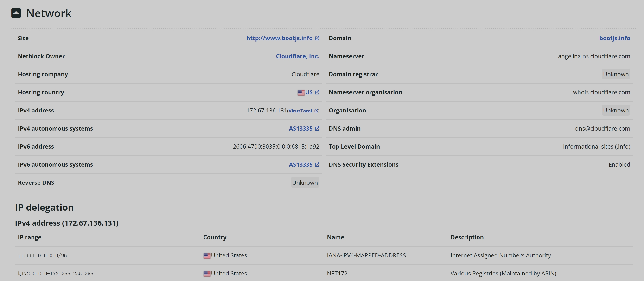Click Informational sites (.info) value
This screenshot has height=281, width=644.
point(597,146)
